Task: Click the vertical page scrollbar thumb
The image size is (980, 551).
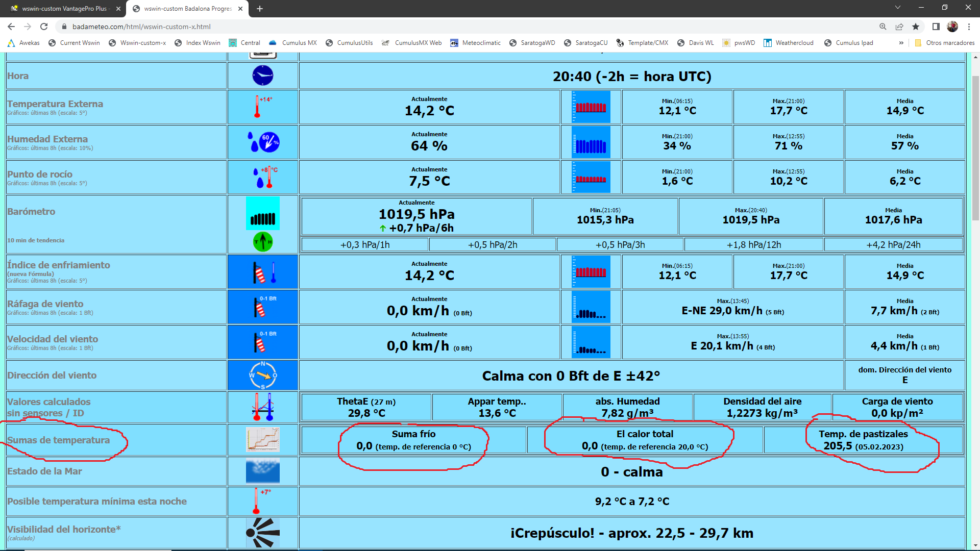Action: click(975, 148)
